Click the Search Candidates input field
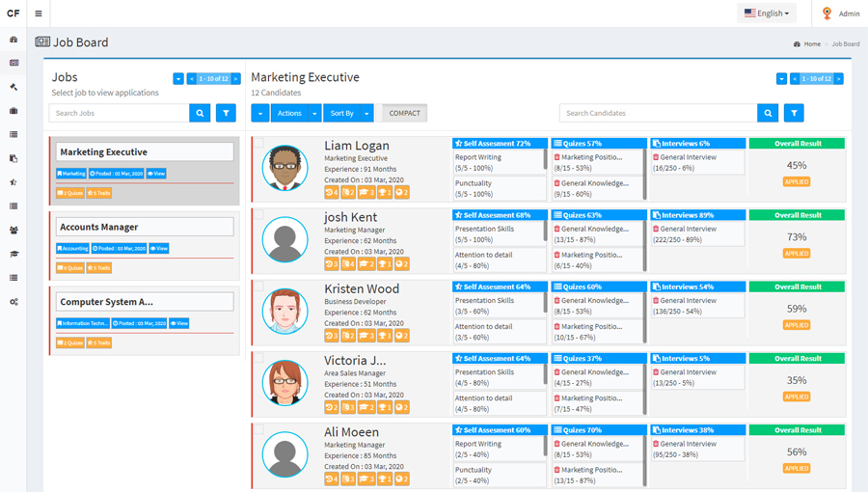Image resolution: width=868 pixels, height=492 pixels. [x=658, y=113]
